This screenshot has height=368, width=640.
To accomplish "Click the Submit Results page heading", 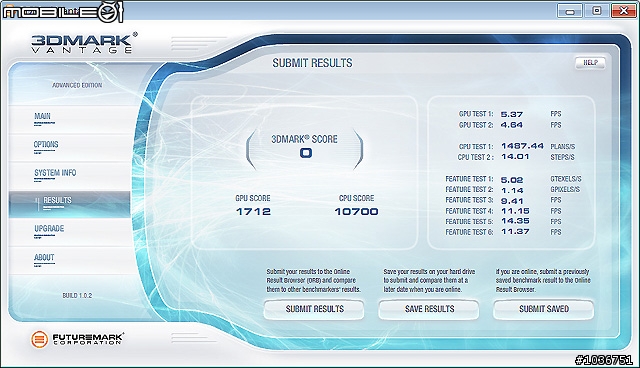I will click(x=312, y=63).
